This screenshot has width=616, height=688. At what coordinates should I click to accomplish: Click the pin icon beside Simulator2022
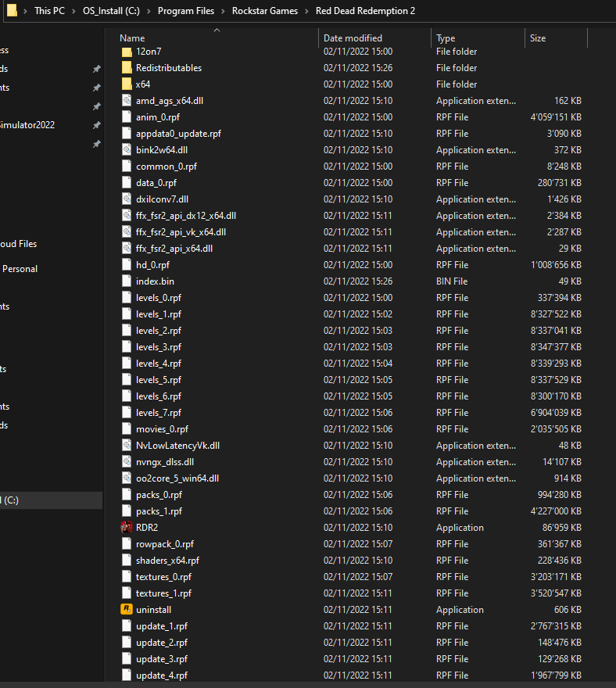(x=96, y=125)
